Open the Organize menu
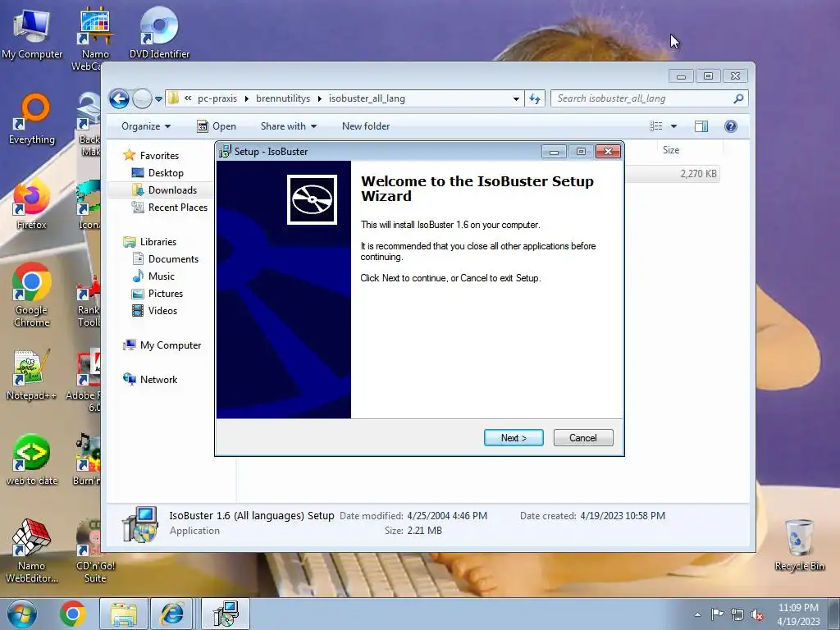The width and height of the screenshot is (840, 630). click(146, 126)
